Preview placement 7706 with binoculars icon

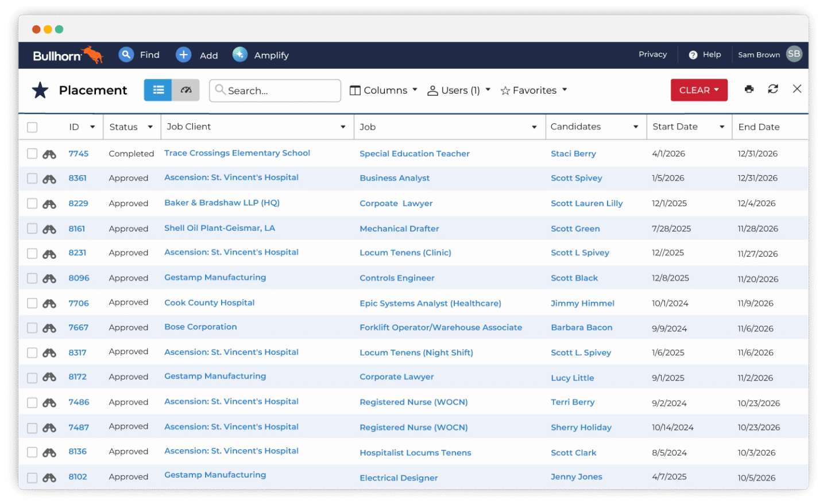tap(49, 303)
